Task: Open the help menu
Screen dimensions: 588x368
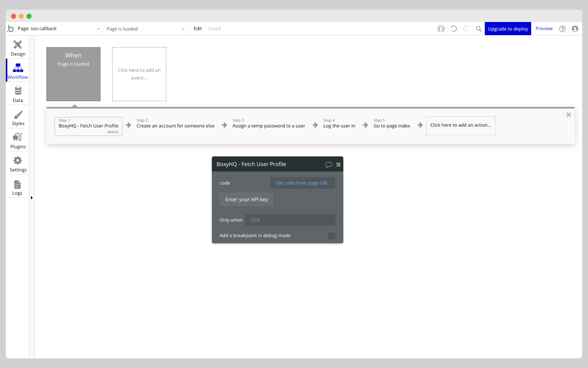Action: 562,29
